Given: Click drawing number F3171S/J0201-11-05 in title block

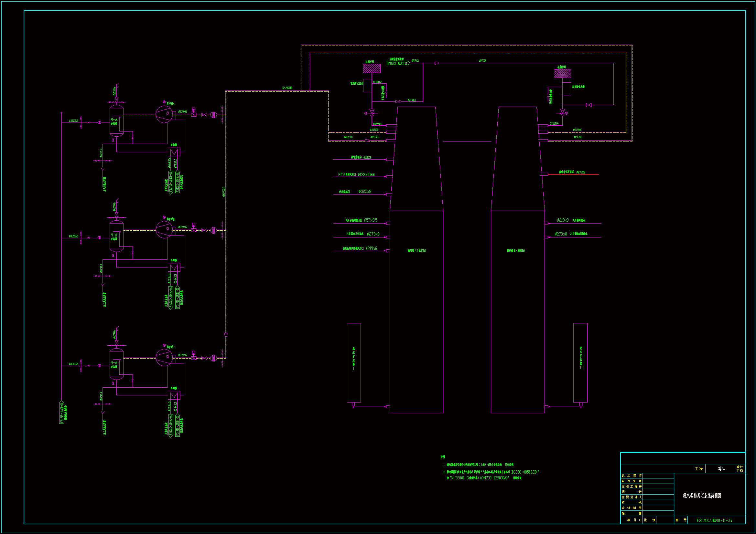Looking at the screenshot, I should pyautogui.click(x=714, y=520).
